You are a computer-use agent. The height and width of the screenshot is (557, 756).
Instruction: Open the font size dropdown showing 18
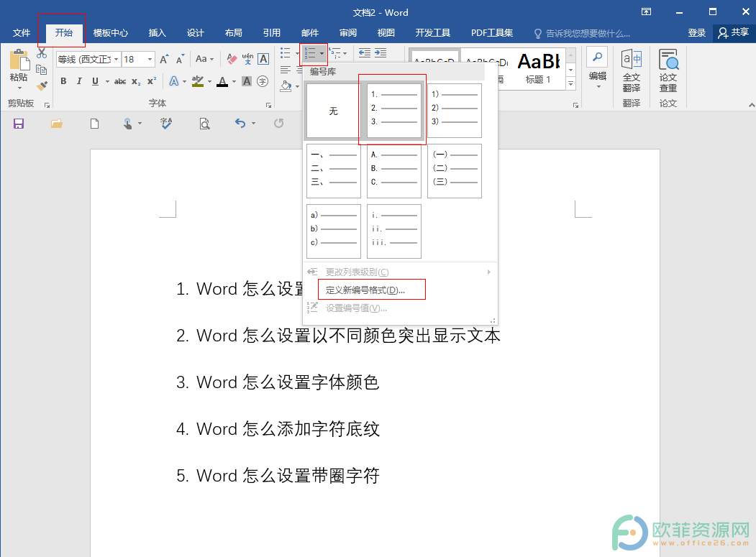point(150,59)
